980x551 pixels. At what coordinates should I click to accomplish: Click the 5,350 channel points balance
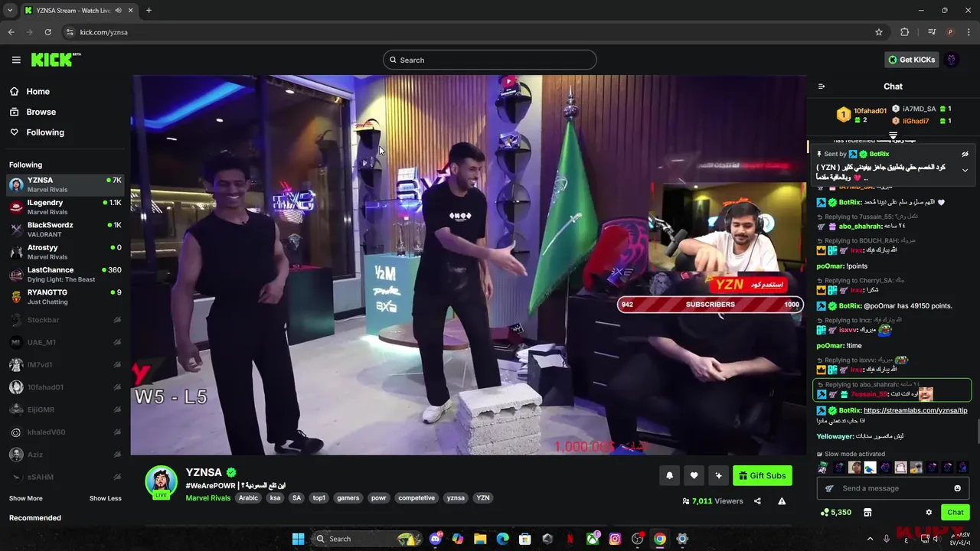835,512
